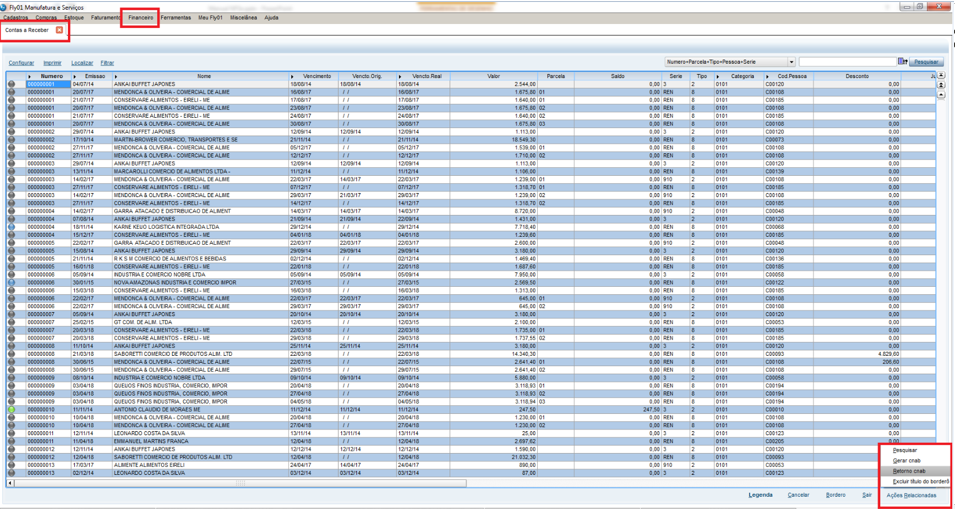The image size is (955, 509).
Task: Click blue status circle of NOVA AMAZONAS row
Action: pos(11,283)
